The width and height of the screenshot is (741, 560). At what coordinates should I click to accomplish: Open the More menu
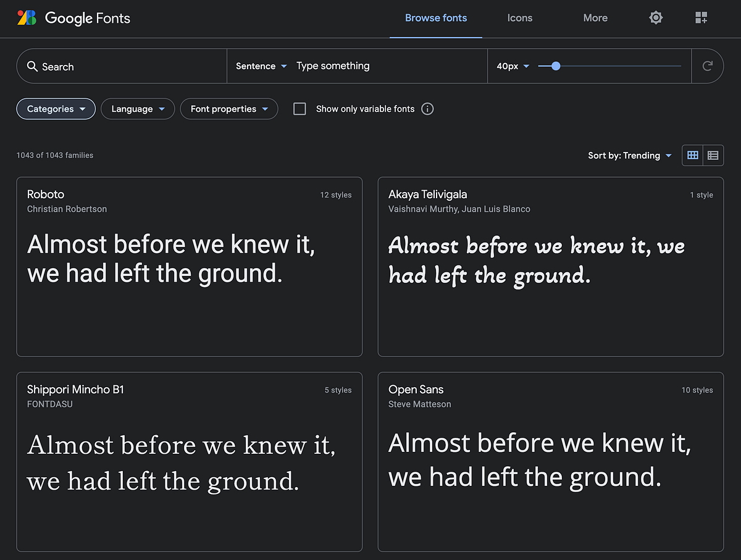point(595,18)
